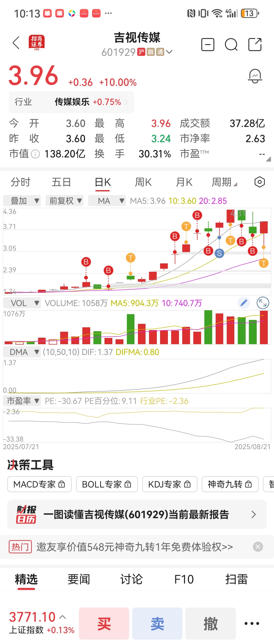Tap the fullscreen expand chart icon
Screen dimensions: 274x644
[263, 303]
